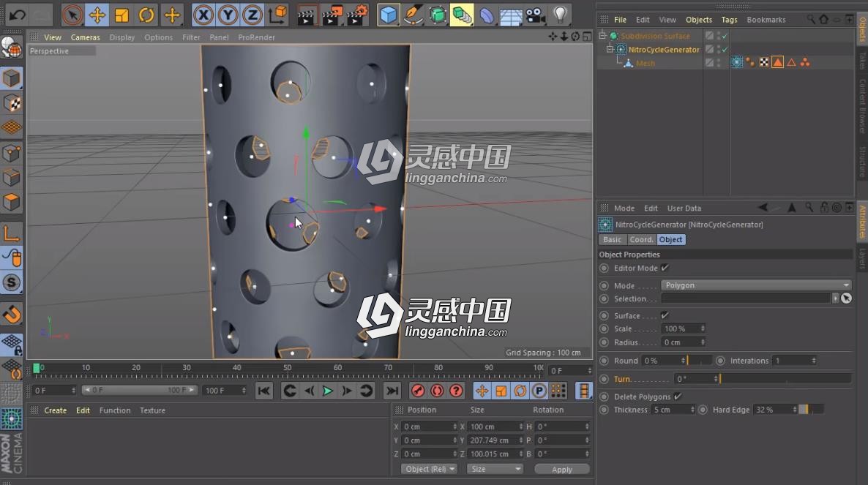Toggle the Delete Polygons checkbox

click(678, 396)
